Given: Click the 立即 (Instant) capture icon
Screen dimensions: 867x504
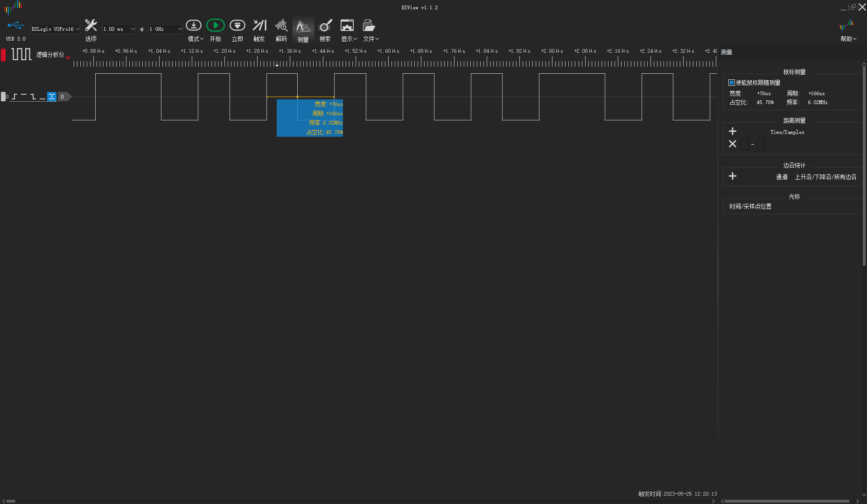Looking at the screenshot, I should [x=238, y=25].
